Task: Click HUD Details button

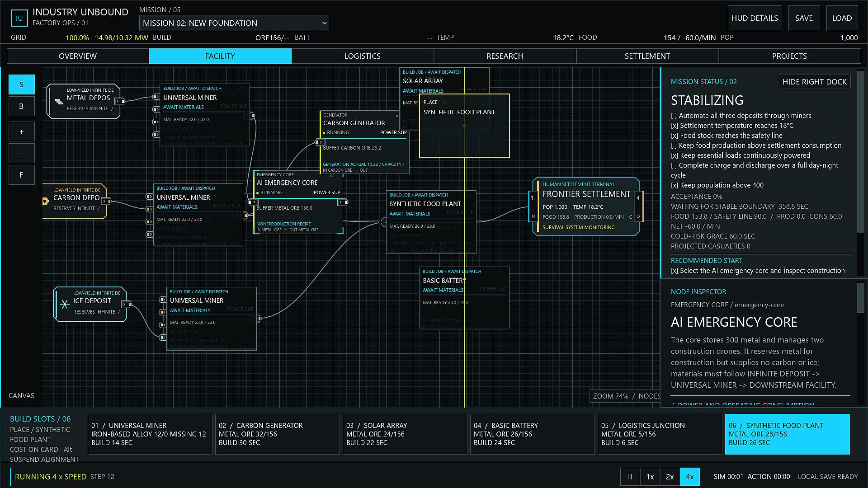Action: (755, 18)
